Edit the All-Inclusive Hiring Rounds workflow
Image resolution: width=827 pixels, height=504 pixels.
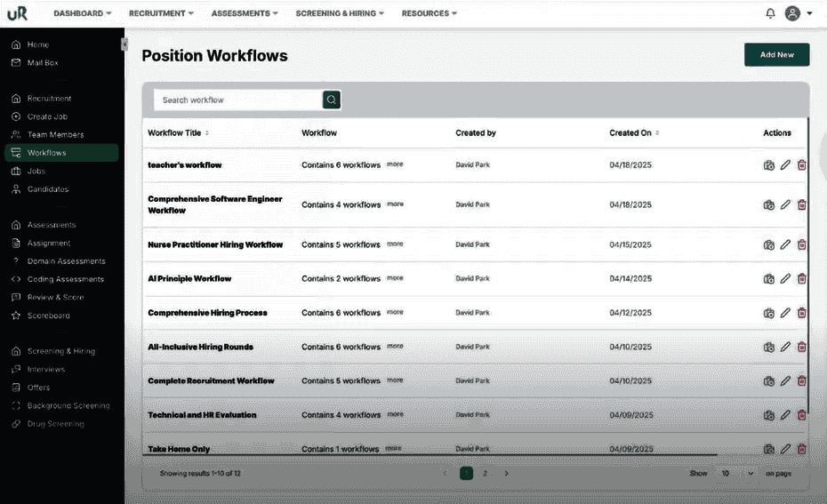tap(785, 347)
